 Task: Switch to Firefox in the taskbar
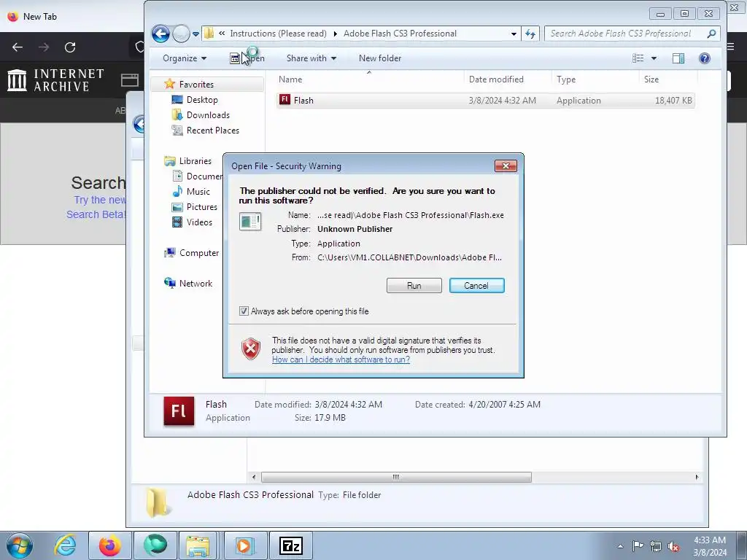[x=110, y=545]
